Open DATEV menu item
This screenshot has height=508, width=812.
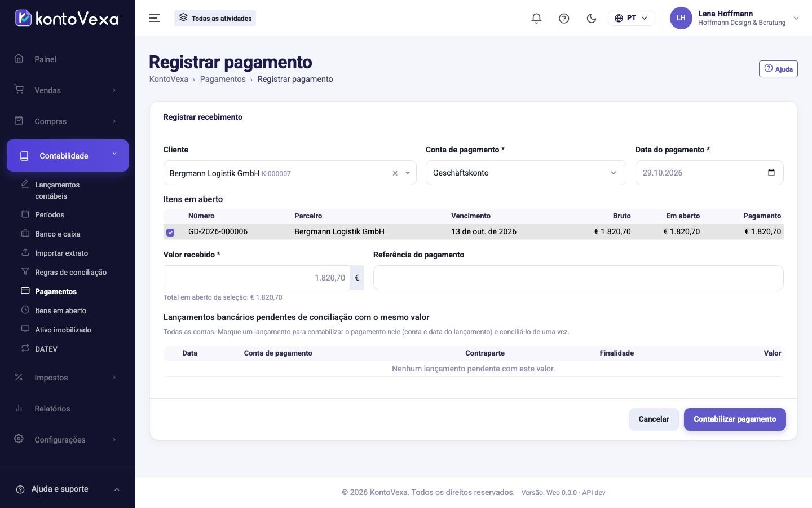(x=46, y=349)
